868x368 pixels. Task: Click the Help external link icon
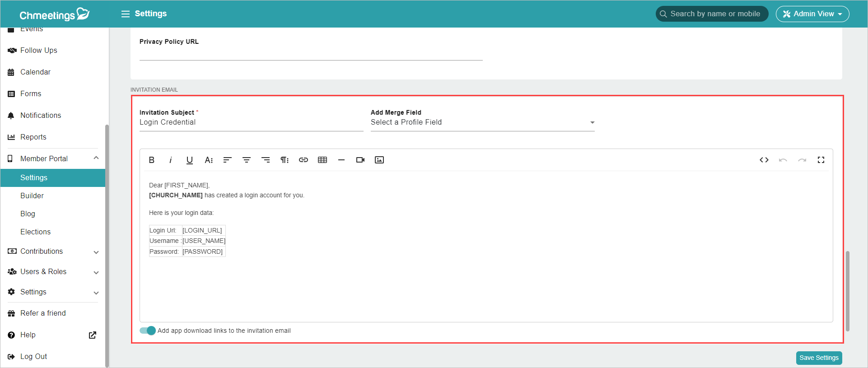(93, 335)
